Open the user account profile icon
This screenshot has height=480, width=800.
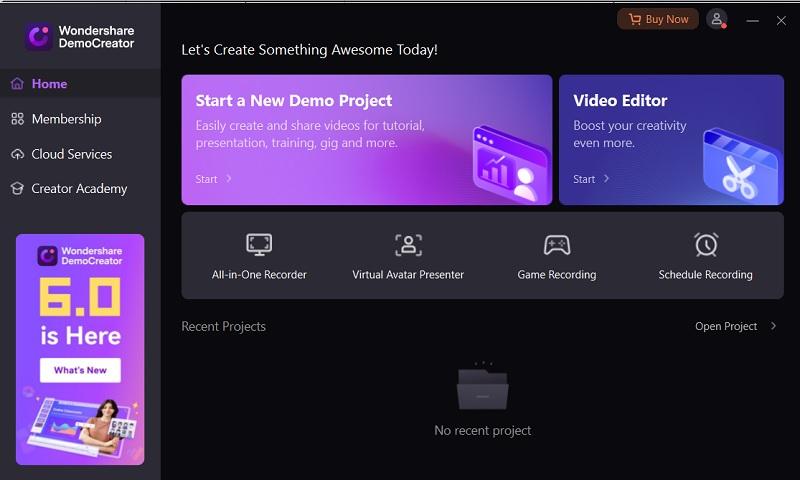coord(716,19)
